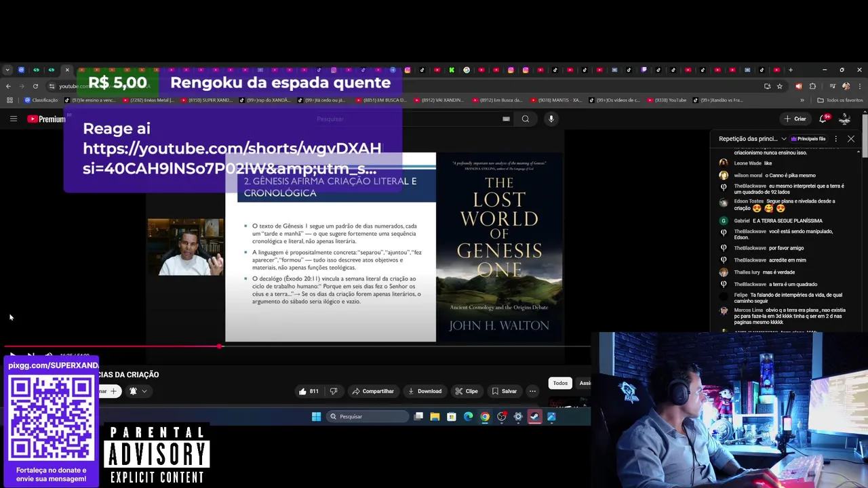Open the MANTIS - XA bookmark
Screen dimensions: 868x488
[556, 100]
